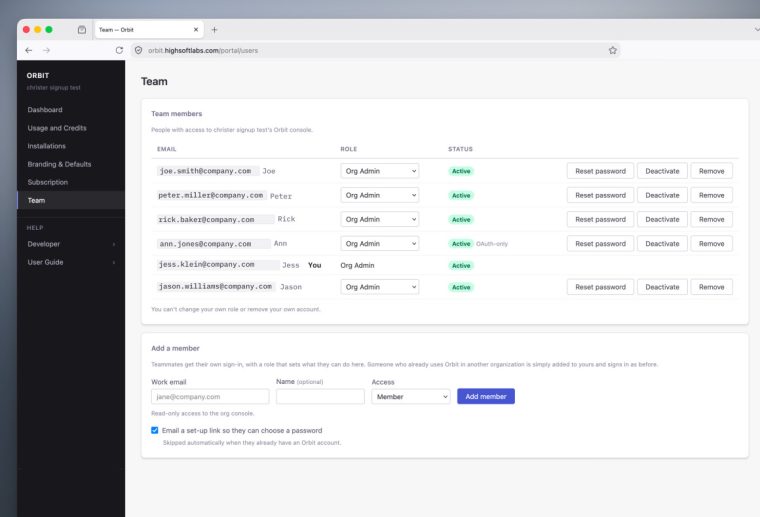The height and width of the screenshot is (517, 760).
Task: Click the Add a member heading
Action: (x=175, y=348)
